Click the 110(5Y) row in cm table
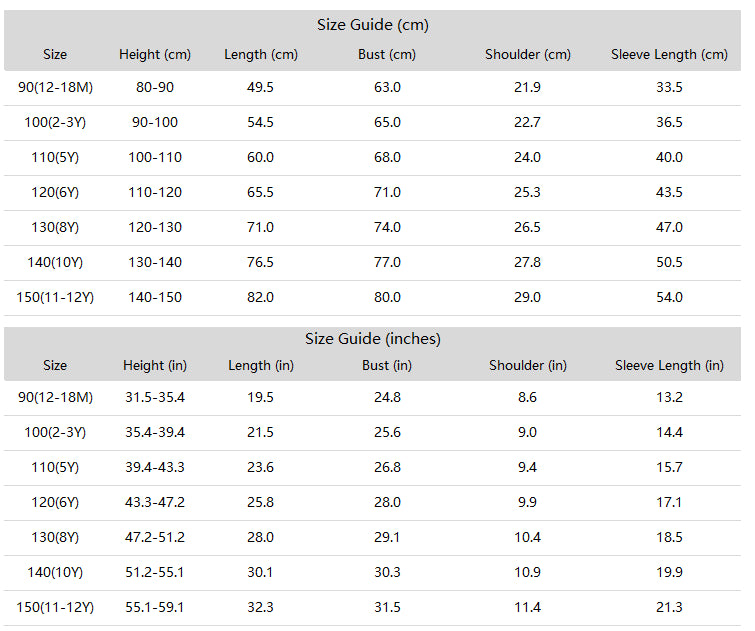The height and width of the screenshot is (631, 755). 372,158
